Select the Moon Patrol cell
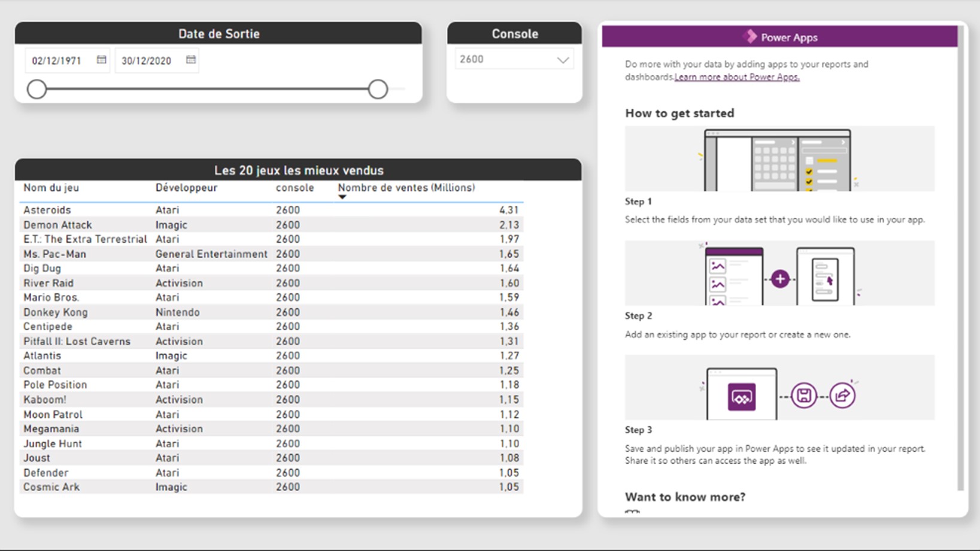This screenshot has height=551, width=980. [x=53, y=415]
